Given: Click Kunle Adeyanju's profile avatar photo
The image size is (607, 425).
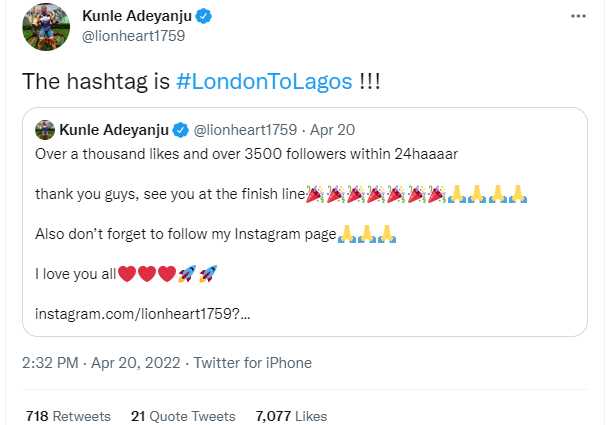Looking at the screenshot, I should 46,27.
